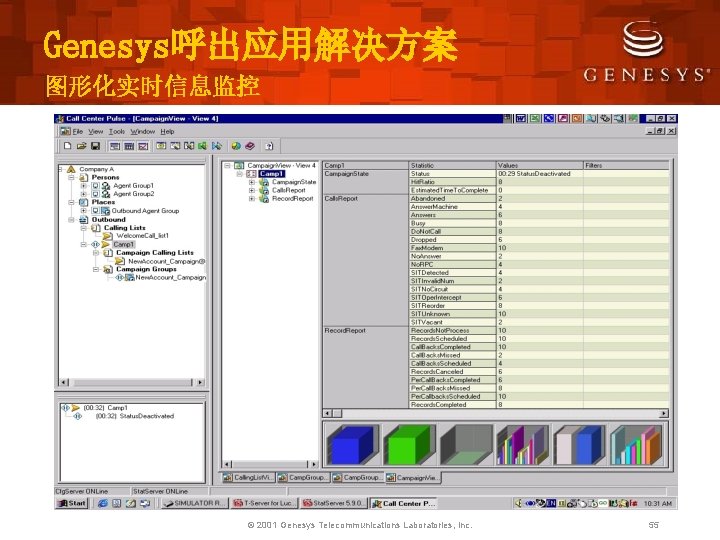Viewport: 720px width, 540px height.
Task: Collapse the Outbound tree node
Action: (72, 219)
